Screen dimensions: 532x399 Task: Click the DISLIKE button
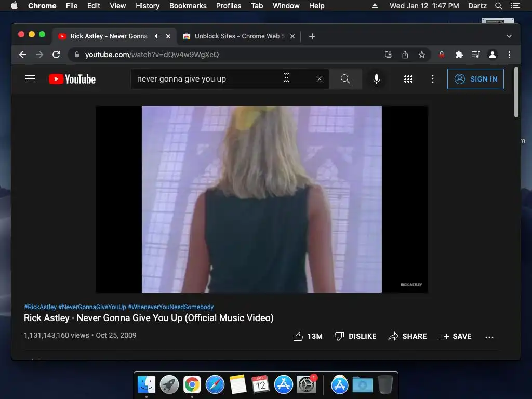[x=355, y=336]
